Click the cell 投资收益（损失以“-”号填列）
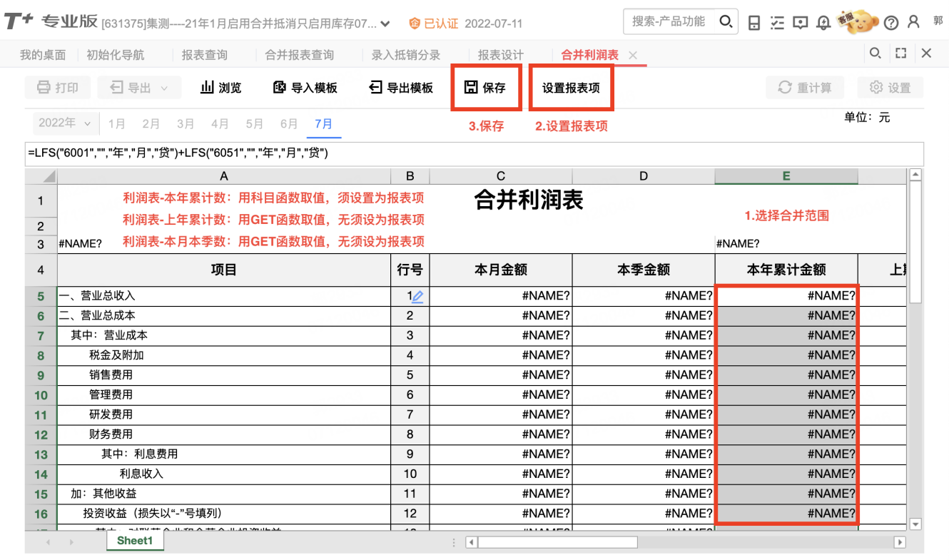Viewport: 949px width, 560px height. [x=224, y=514]
